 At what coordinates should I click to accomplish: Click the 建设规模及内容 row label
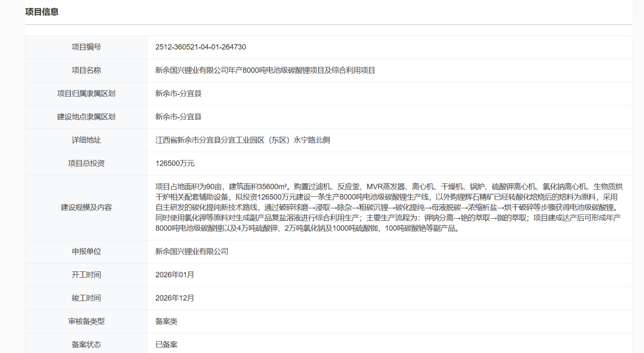pyautogui.click(x=86, y=207)
